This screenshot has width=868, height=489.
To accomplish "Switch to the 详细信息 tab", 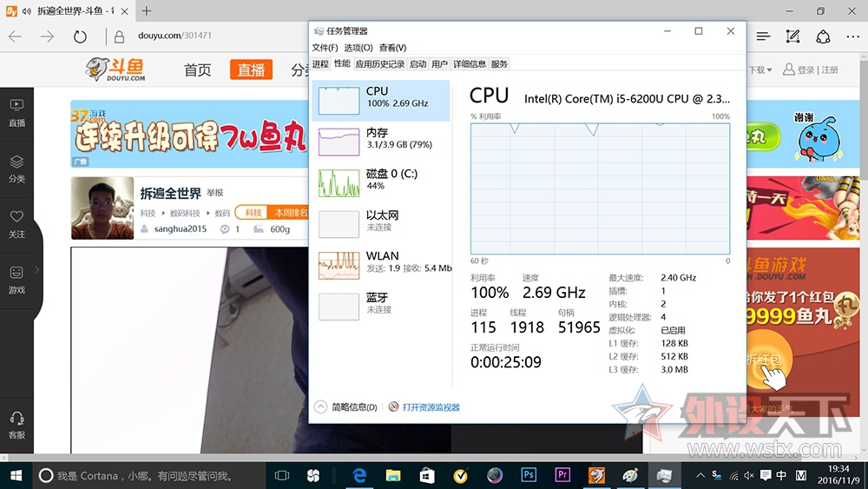I will pyautogui.click(x=470, y=64).
